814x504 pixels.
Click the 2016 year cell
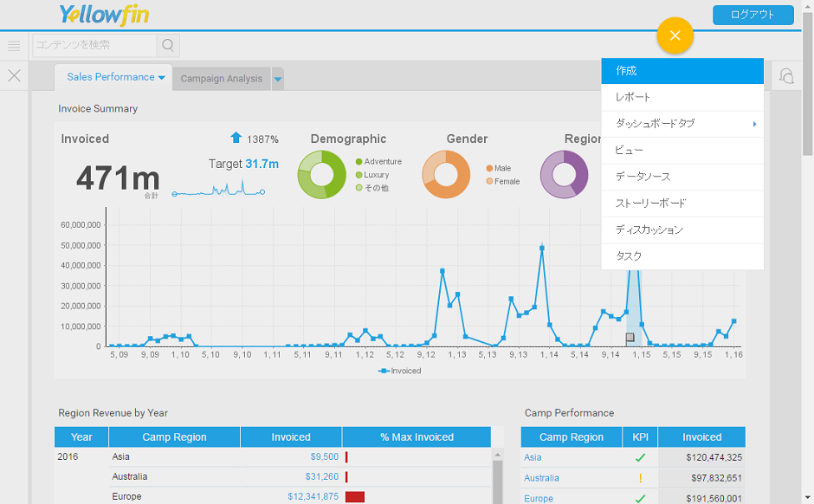(68, 456)
